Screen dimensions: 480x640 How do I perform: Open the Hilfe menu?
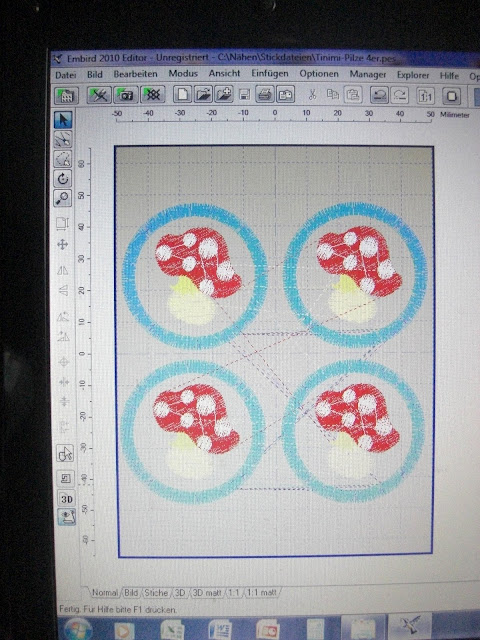449,76
